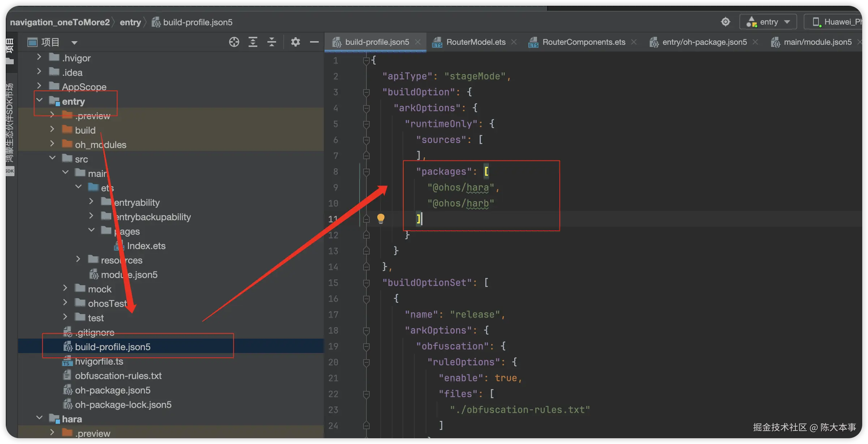Toggle fold marker at buildOptionSet line 15

pyautogui.click(x=366, y=283)
